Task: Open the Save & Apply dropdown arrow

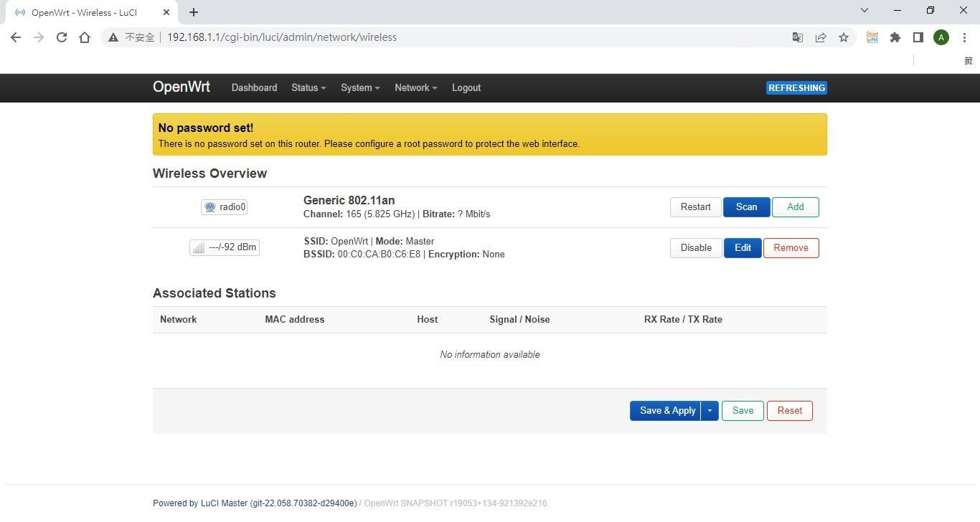Action: tap(710, 411)
